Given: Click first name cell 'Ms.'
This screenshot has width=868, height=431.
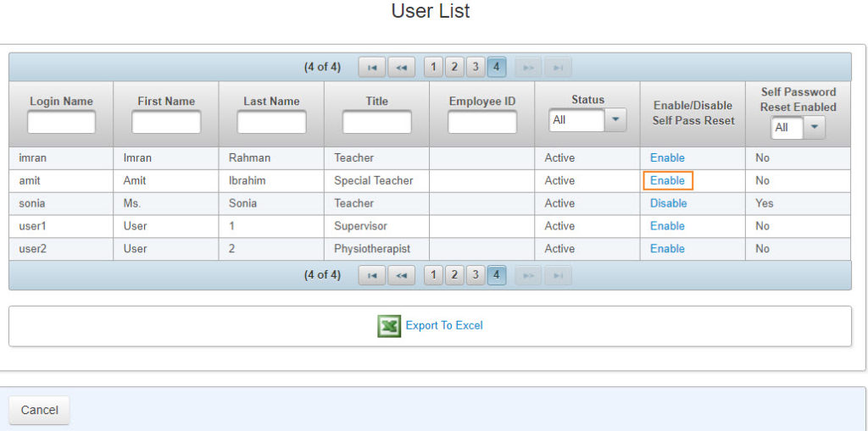Looking at the screenshot, I should [x=132, y=203].
